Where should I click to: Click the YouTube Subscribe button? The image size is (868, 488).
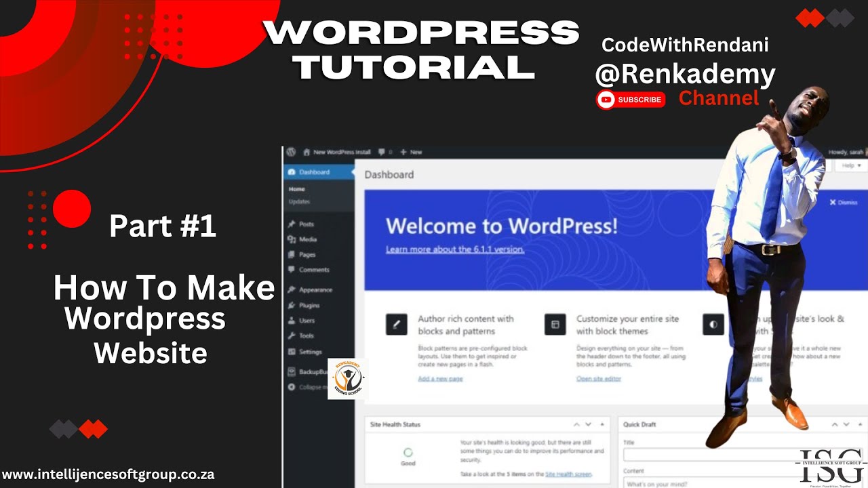point(630,100)
